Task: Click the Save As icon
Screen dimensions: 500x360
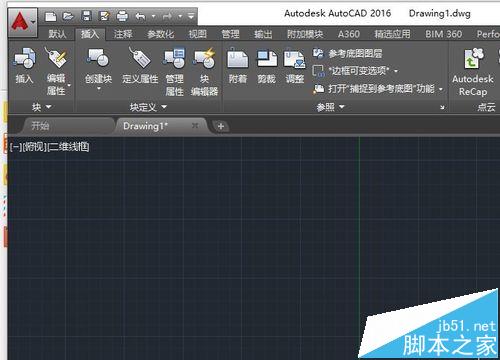Action: [104, 16]
